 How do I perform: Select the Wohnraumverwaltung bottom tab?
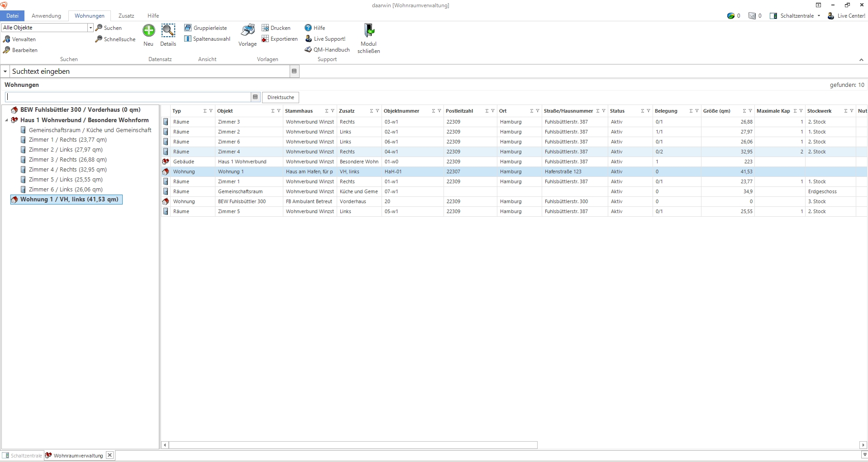tap(75, 456)
